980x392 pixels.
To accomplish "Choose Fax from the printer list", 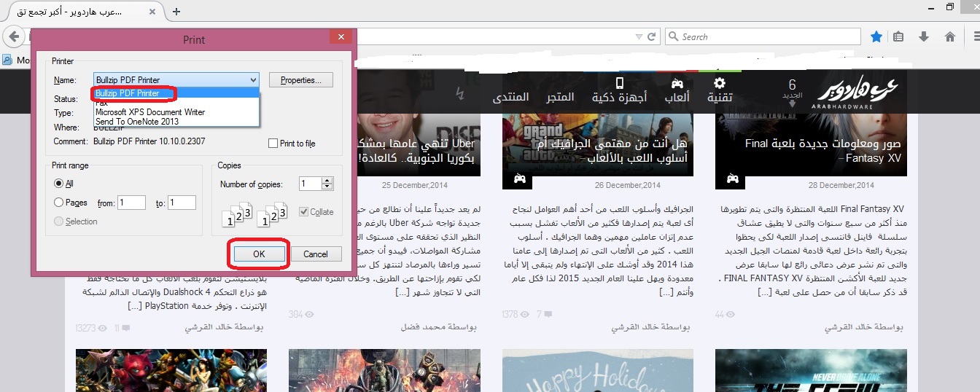I will pyautogui.click(x=176, y=103).
